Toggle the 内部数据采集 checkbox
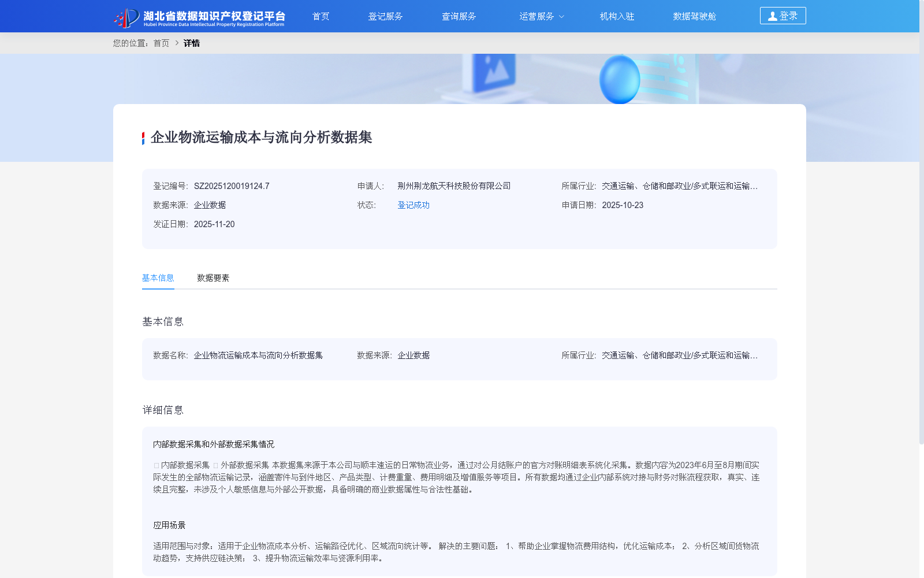Viewport: 924px width, 578px height. [x=157, y=465]
